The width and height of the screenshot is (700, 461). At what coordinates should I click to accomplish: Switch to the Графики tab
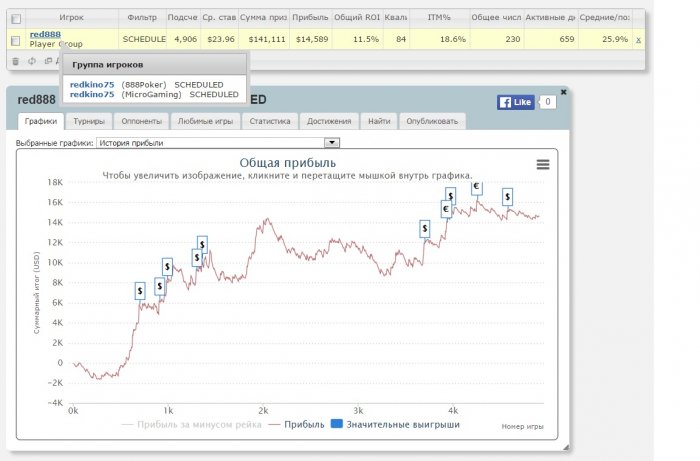[x=41, y=121]
